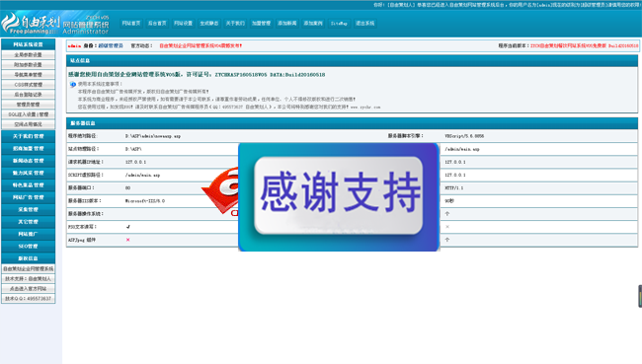
Task: Click the Microsoft-IIS version value
Action: [145, 201]
